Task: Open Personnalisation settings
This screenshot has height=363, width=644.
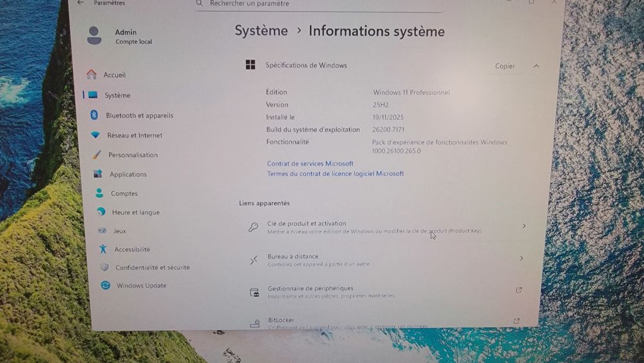Action: coord(133,155)
